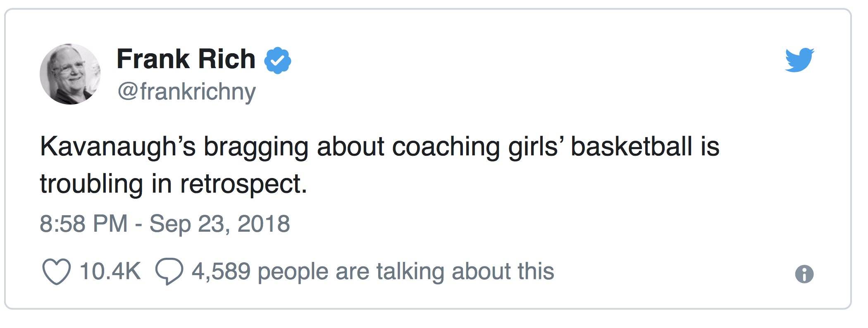Image resolution: width=868 pixels, height=328 pixels.
Task: Click the word basketball in tweet text
Action: tap(632, 146)
